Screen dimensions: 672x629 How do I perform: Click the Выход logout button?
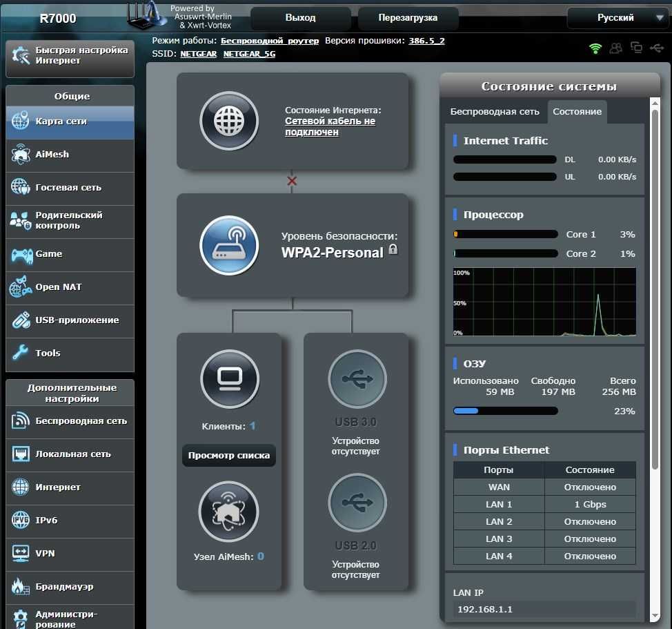(300, 17)
